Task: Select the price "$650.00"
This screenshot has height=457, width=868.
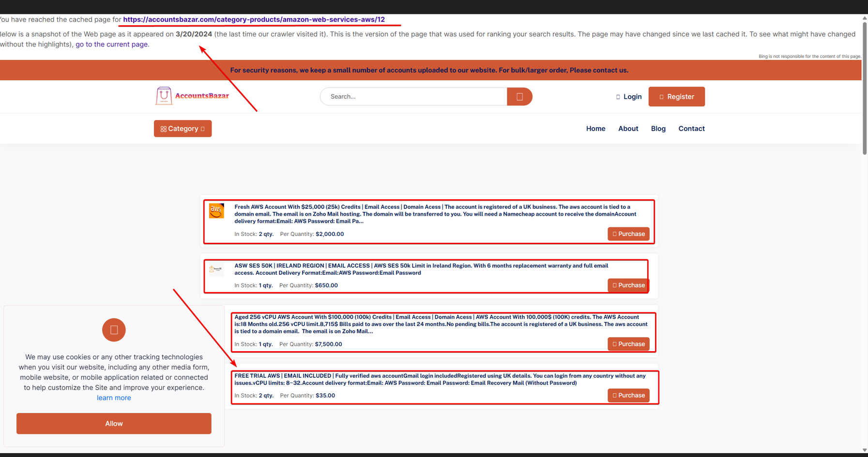Action: click(326, 285)
